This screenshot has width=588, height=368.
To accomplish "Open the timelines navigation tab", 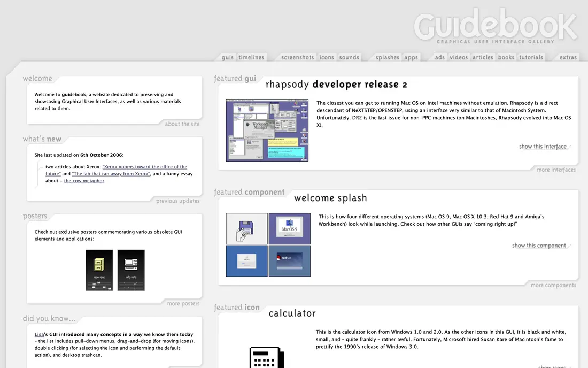I will point(251,57).
